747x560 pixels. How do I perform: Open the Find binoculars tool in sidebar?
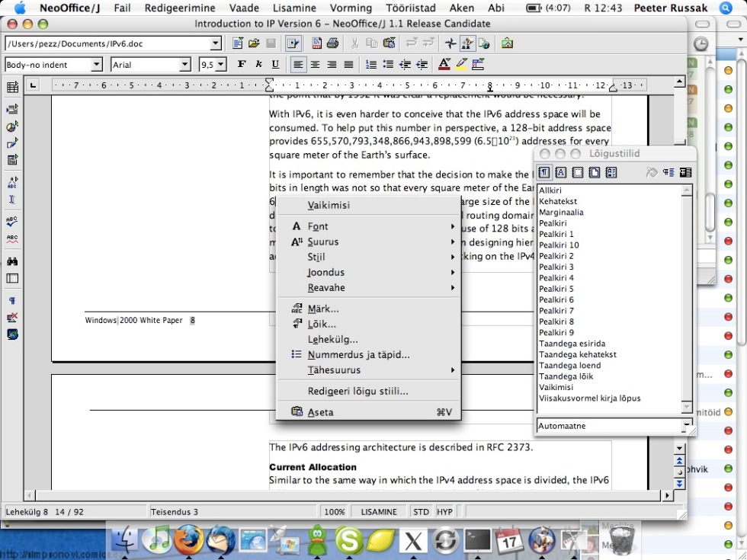pos(12,261)
